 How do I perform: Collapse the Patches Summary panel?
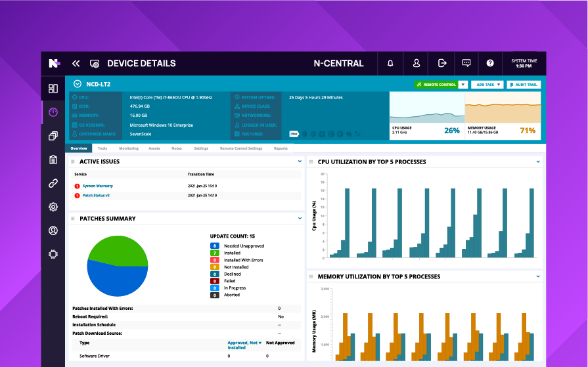(300, 218)
